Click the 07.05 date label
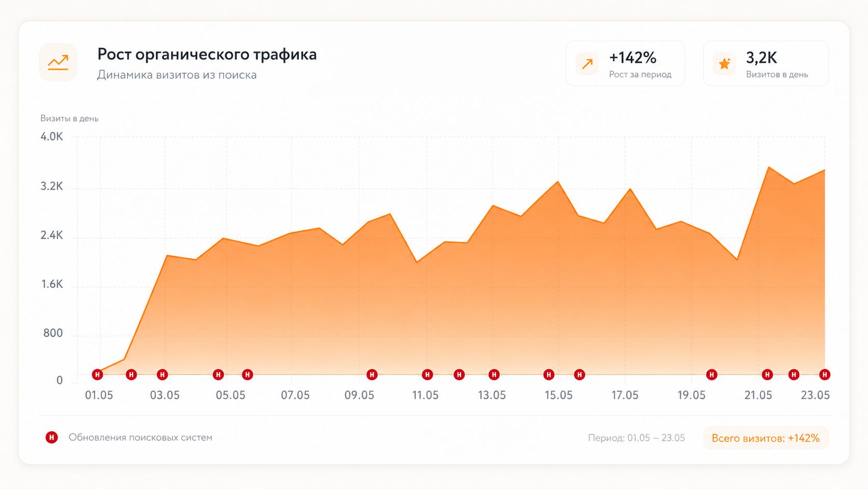The image size is (868, 489). pyautogui.click(x=295, y=395)
